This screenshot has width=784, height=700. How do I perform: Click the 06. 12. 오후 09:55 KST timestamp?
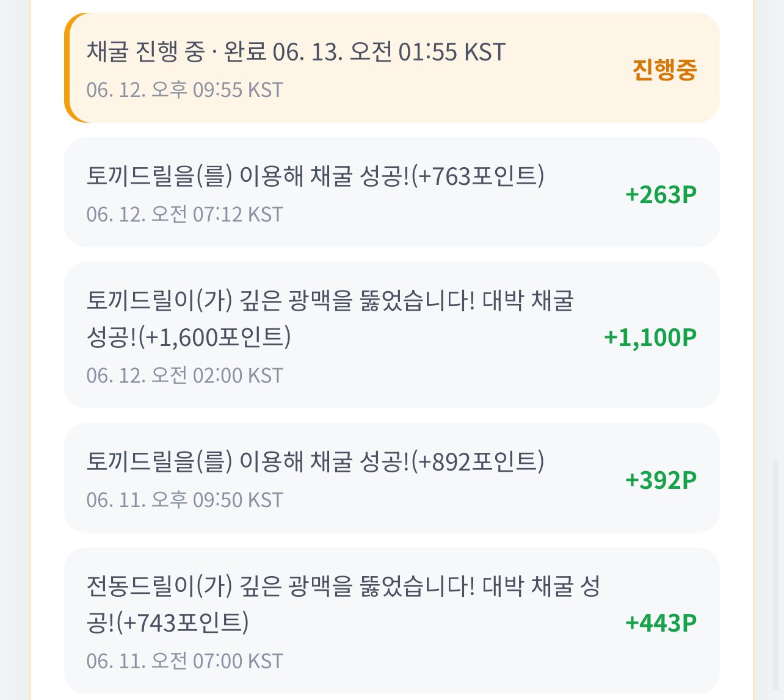click(x=185, y=90)
